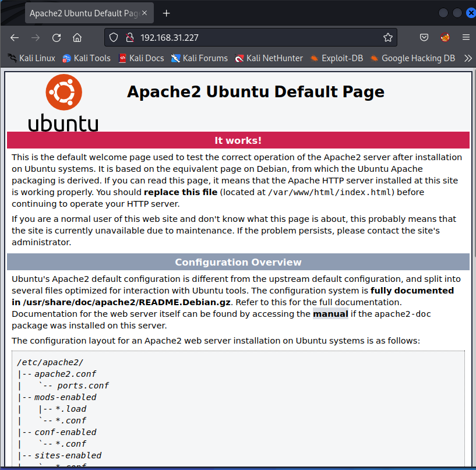Click the /var/www/html/index.html path text
The width and height of the screenshot is (476, 470).
(331, 192)
